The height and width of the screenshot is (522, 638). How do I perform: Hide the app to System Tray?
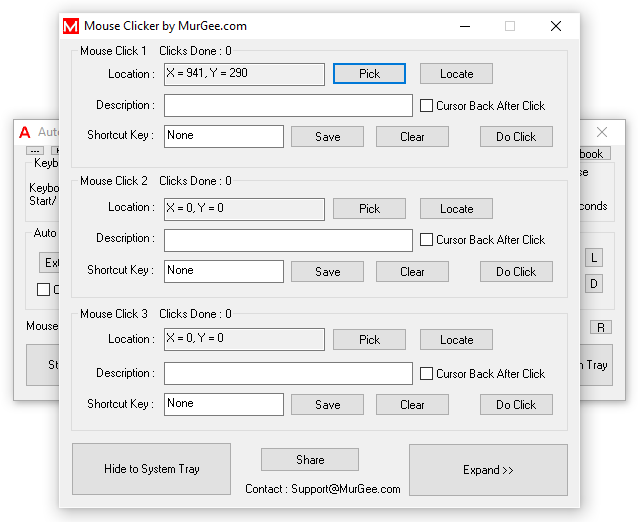click(152, 470)
